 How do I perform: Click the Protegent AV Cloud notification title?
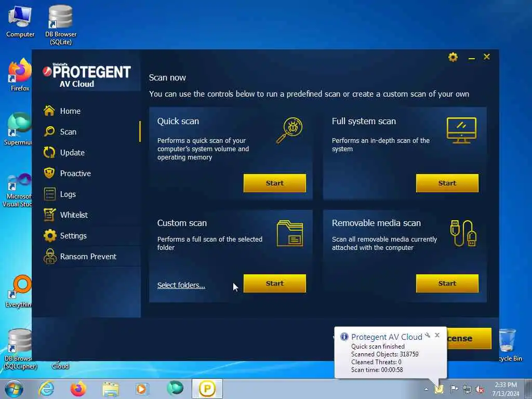click(x=387, y=337)
